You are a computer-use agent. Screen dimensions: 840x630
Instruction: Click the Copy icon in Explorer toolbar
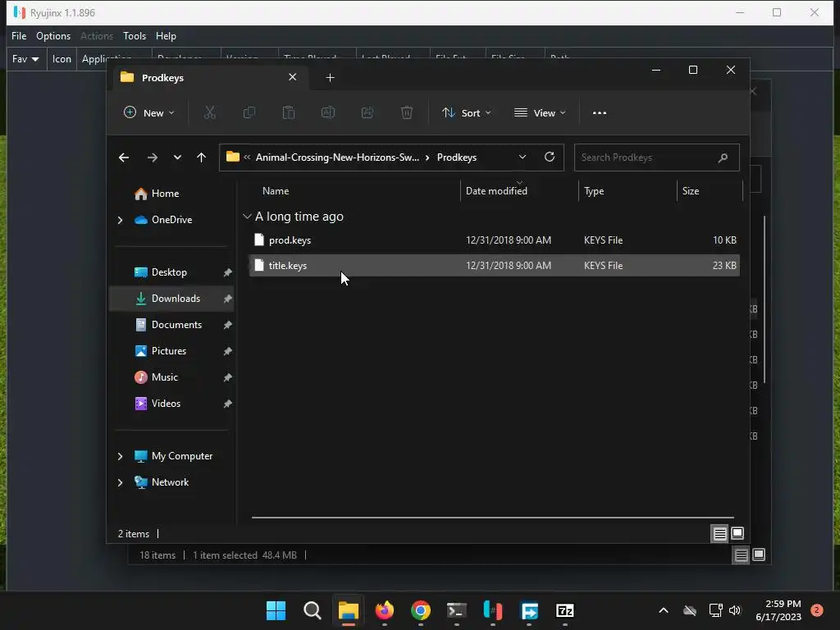(x=249, y=112)
